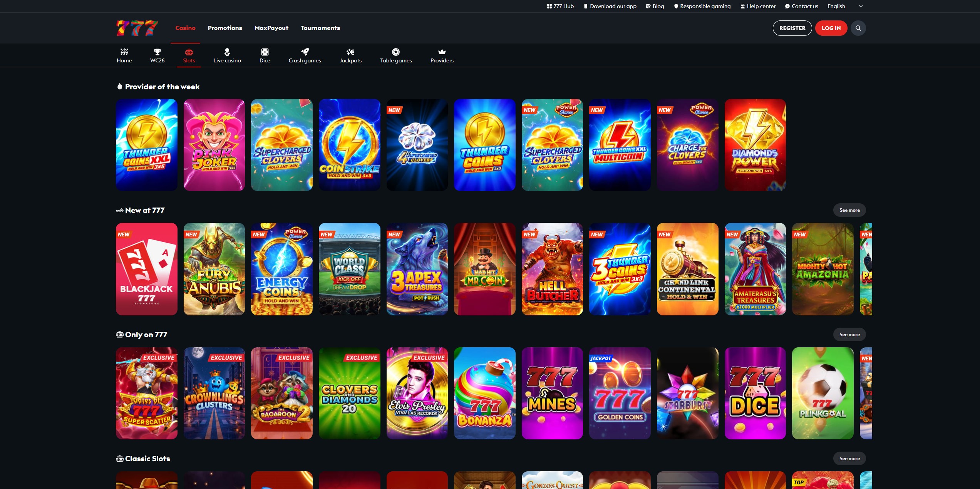Open the 777 Mines game
The width and height of the screenshot is (980, 489).
coord(552,393)
